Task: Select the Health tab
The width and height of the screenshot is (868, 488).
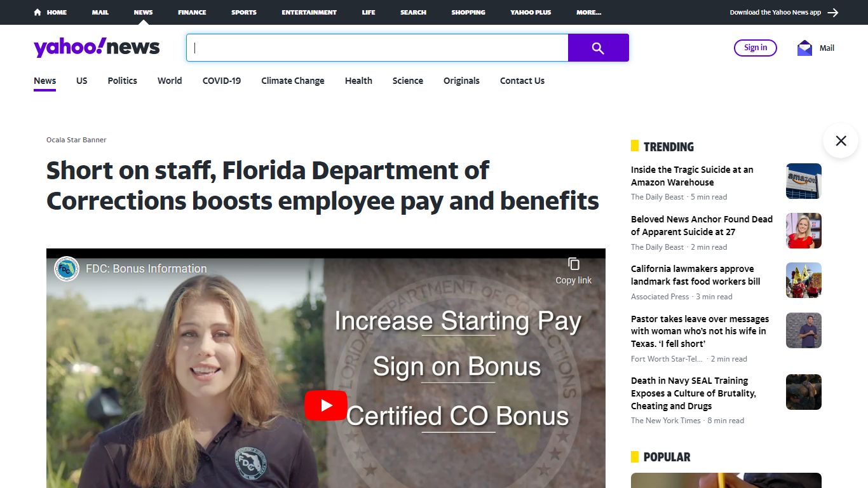Action: (x=358, y=81)
